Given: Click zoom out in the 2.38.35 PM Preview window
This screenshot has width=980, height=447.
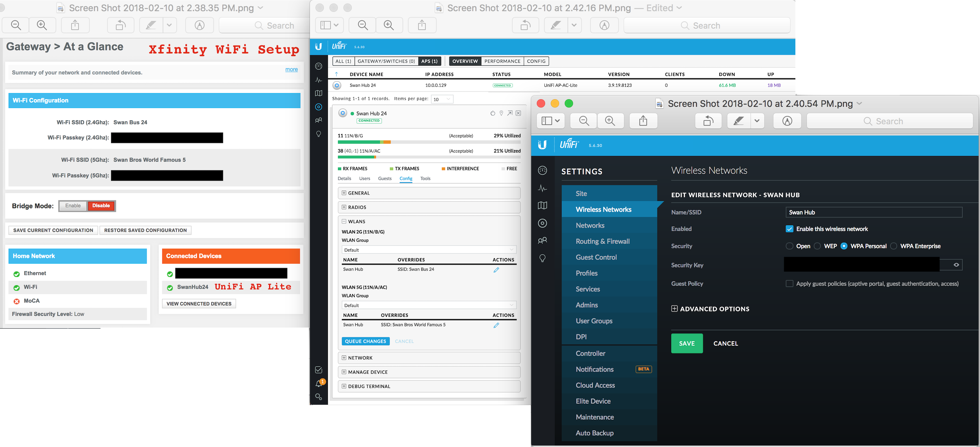Looking at the screenshot, I should [16, 25].
